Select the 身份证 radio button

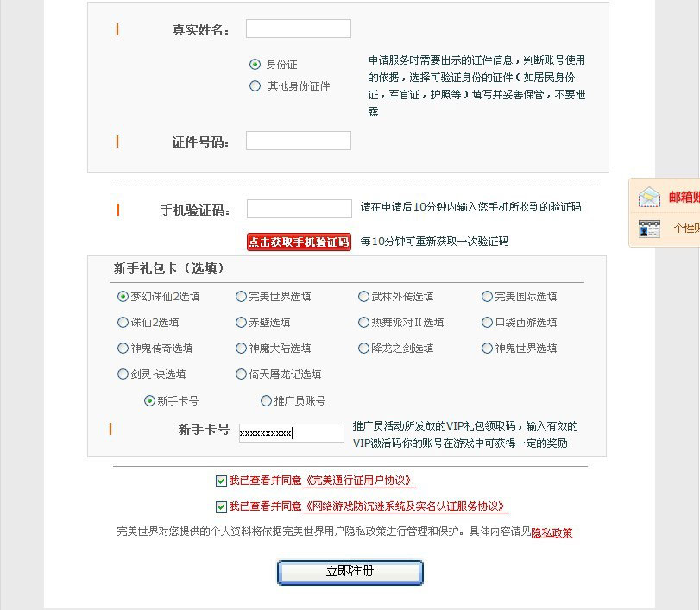point(255,64)
